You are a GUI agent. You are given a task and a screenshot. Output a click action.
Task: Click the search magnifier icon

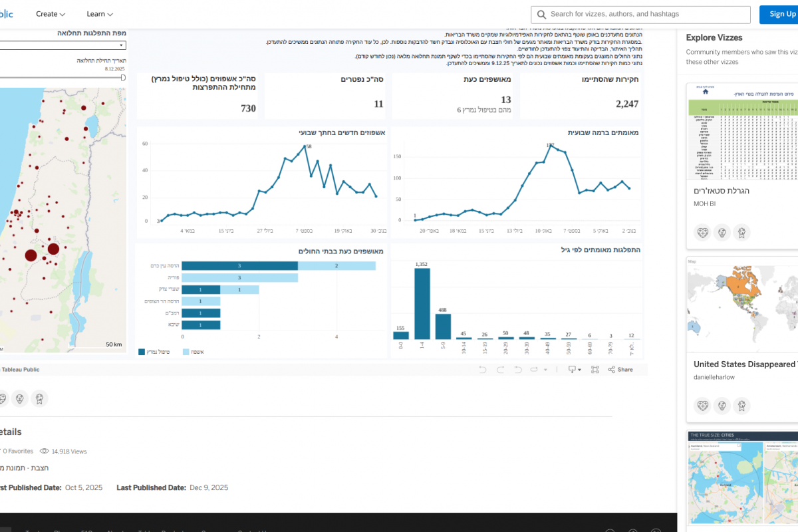tap(542, 14)
